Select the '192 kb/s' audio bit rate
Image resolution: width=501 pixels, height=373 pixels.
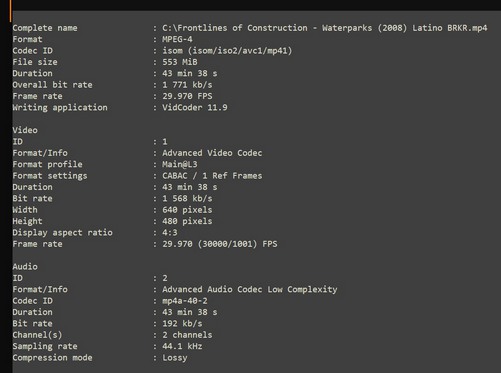click(x=182, y=323)
